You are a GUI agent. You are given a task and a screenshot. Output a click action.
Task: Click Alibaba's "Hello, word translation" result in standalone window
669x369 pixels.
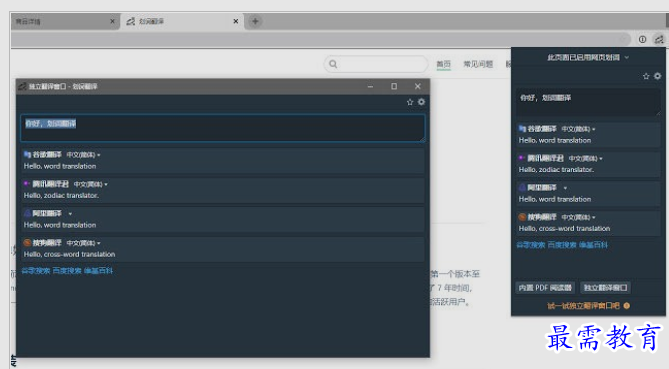[60, 225]
